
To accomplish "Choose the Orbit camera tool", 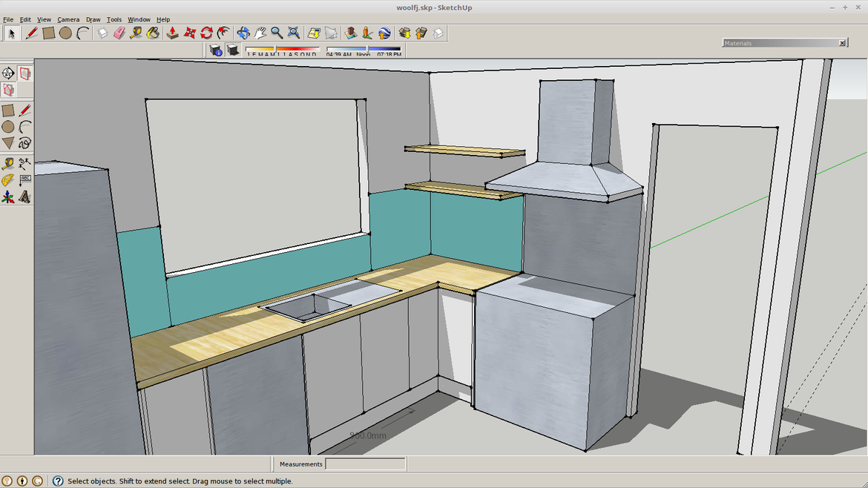I will (243, 33).
